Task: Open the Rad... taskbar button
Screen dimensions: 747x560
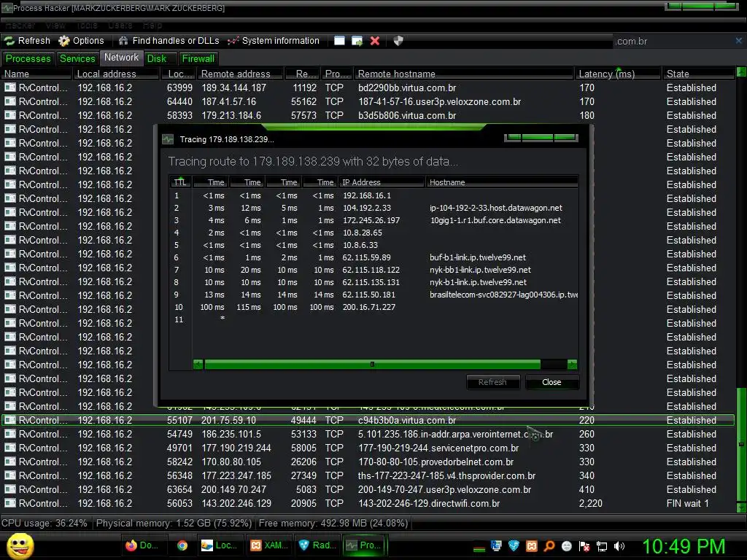Action: (x=317, y=545)
